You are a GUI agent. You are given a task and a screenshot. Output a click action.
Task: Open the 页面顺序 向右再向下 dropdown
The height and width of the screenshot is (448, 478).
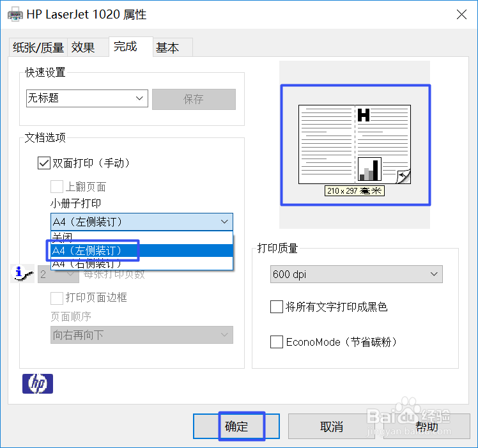point(142,335)
